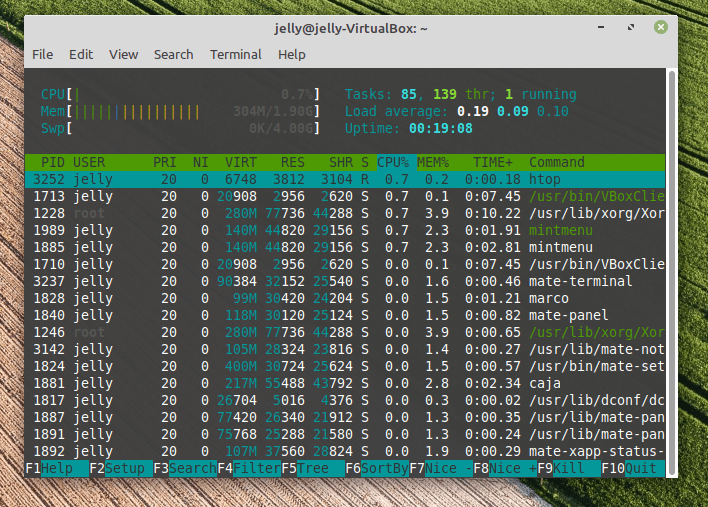Select mintmenu process row PID 1989
The width and height of the screenshot is (708, 507).
tap(345, 230)
